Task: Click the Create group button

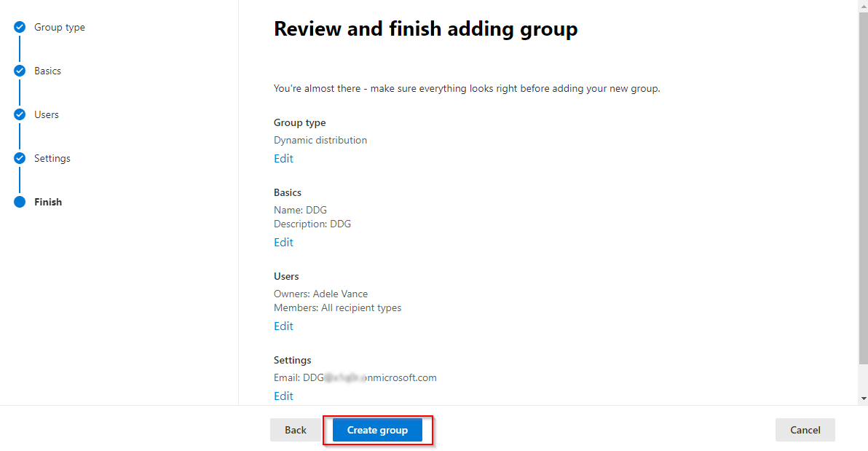Action: (x=377, y=430)
